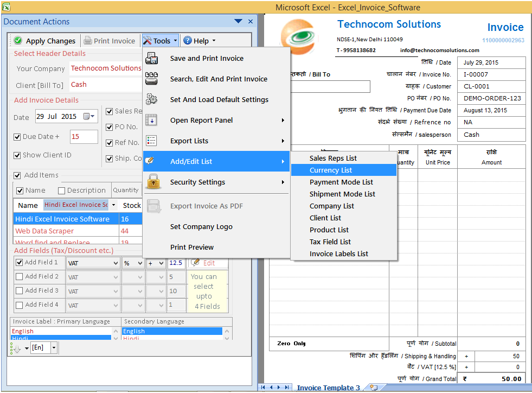Disable the Show Client ID checkbox

[x=17, y=155]
